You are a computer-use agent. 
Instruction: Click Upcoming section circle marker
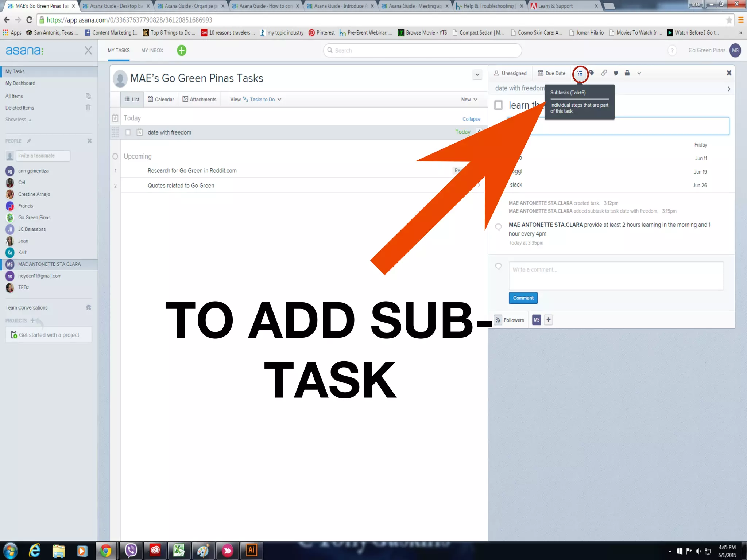[x=115, y=156]
